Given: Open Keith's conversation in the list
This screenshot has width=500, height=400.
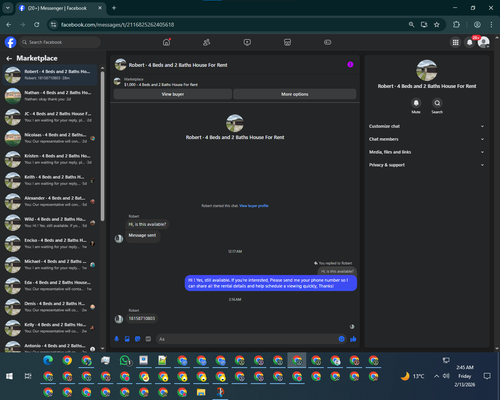Looking at the screenshot, I should [50, 180].
